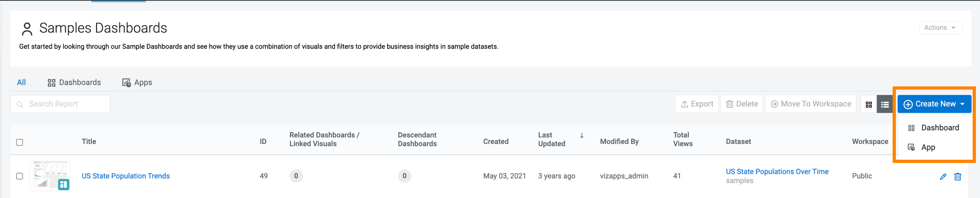The height and width of the screenshot is (198, 980).
Task: Click the magnifier icon in the search box
Action: click(20, 104)
